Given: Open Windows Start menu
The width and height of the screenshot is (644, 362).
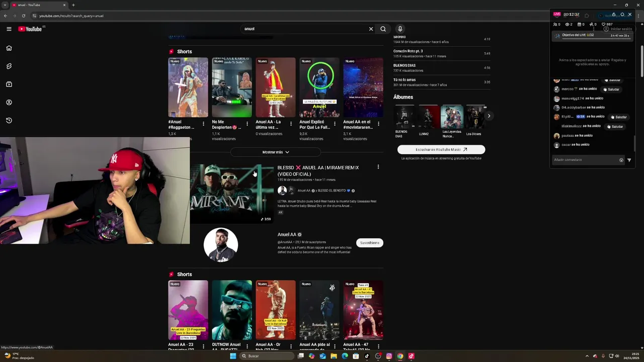Looking at the screenshot, I should [x=233, y=356].
